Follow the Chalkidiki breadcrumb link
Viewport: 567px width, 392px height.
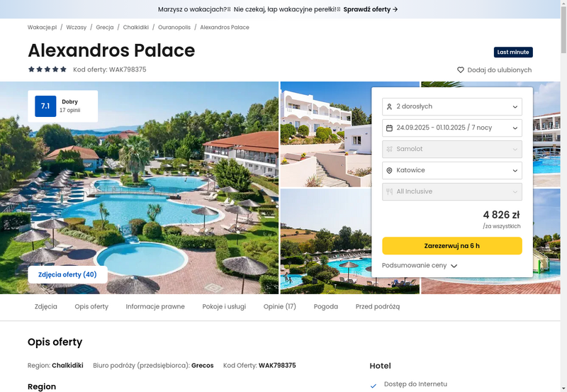point(135,27)
